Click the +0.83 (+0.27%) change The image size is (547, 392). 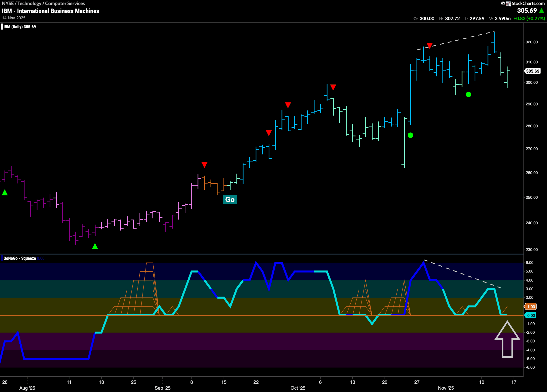tap(529, 19)
